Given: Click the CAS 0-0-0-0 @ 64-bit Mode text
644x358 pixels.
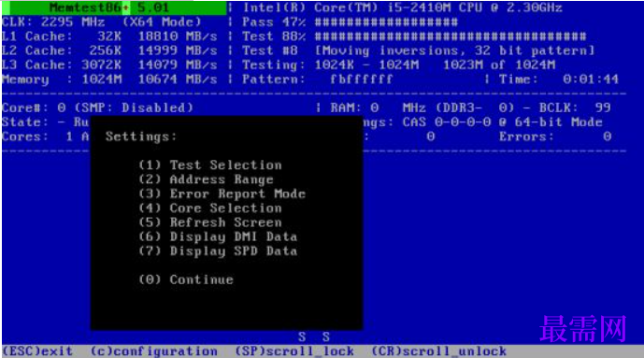Looking at the screenshot, I should [x=502, y=122].
